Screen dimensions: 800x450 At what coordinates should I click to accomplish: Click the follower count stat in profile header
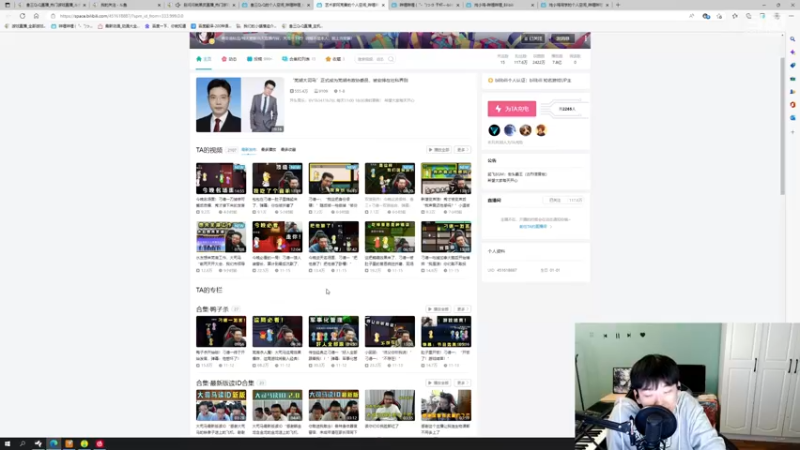[x=520, y=59]
